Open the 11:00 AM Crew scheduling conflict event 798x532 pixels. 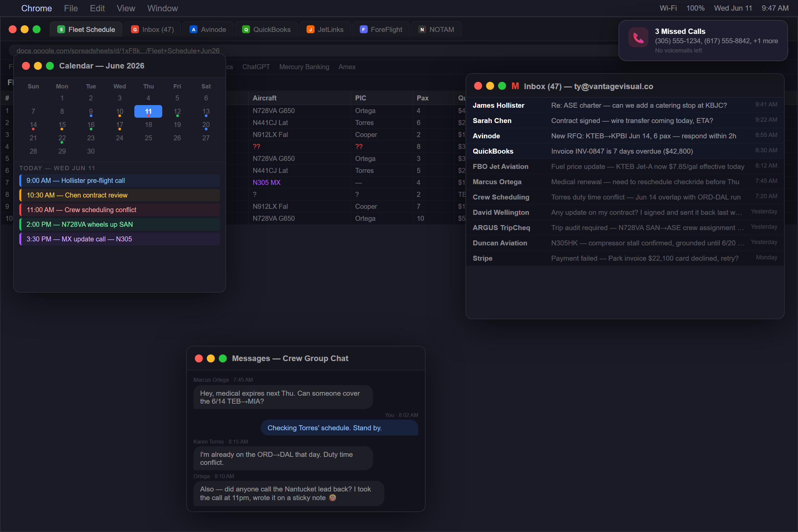(120, 210)
